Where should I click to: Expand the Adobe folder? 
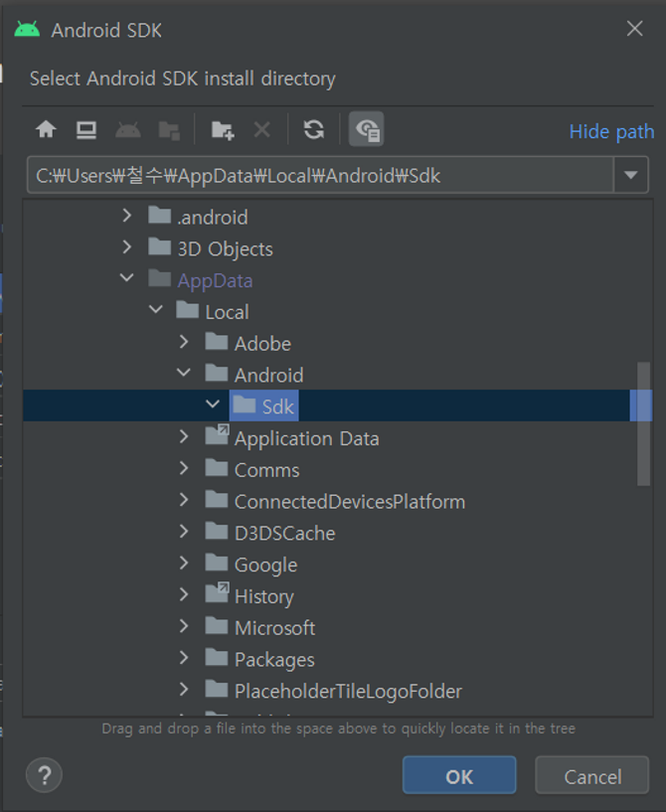184,342
